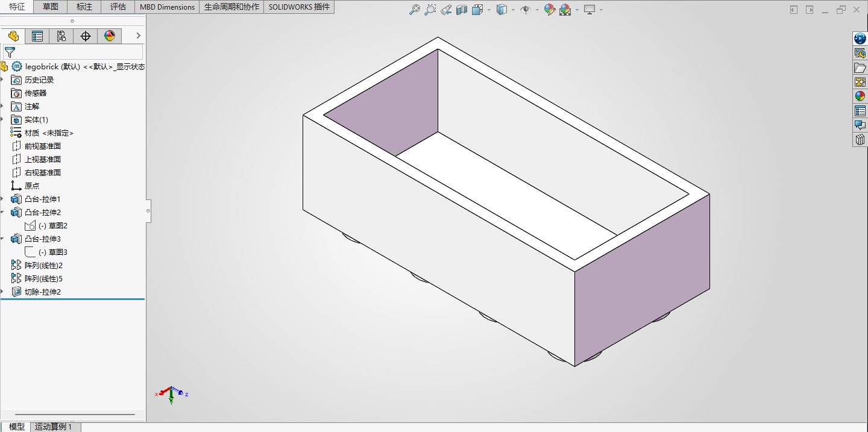Viewport: 868px width, 432px height.
Task: Switch to the 模型 bottom tab
Action: coord(16,427)
